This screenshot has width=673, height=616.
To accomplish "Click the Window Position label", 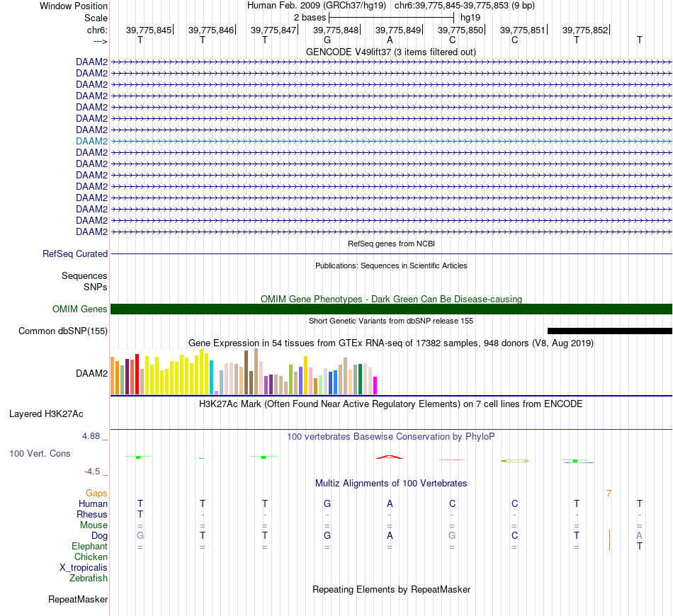I will pyautogui.click(x=74, y=6).
